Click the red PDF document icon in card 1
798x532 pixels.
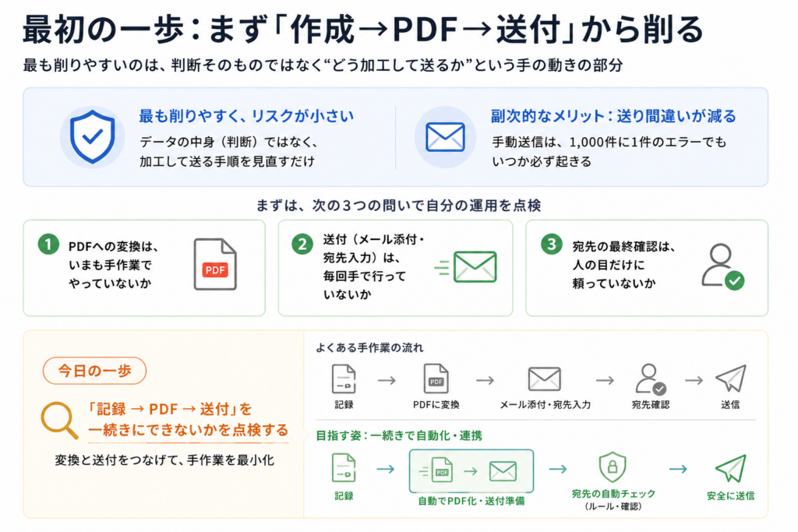pos(215,265)
